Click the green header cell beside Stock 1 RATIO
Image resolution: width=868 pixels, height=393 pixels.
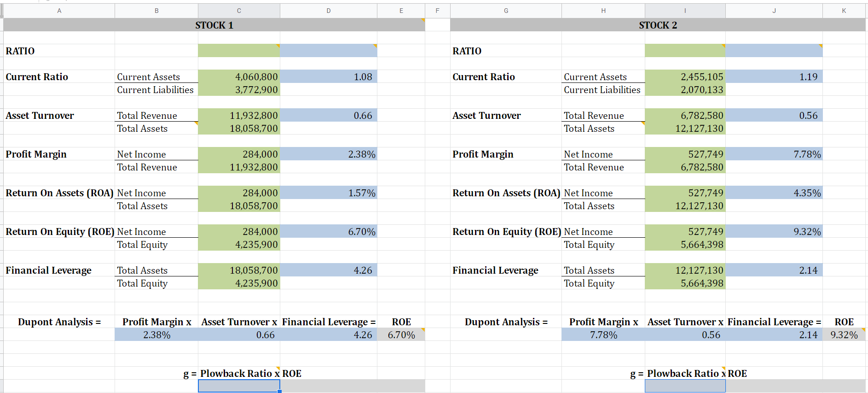point(239,51)
